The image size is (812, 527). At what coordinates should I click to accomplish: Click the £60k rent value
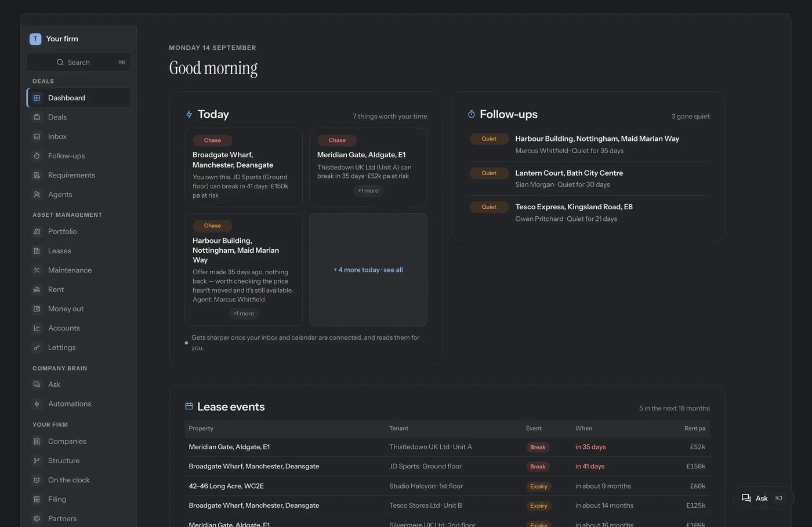click(x=698, y=486)
